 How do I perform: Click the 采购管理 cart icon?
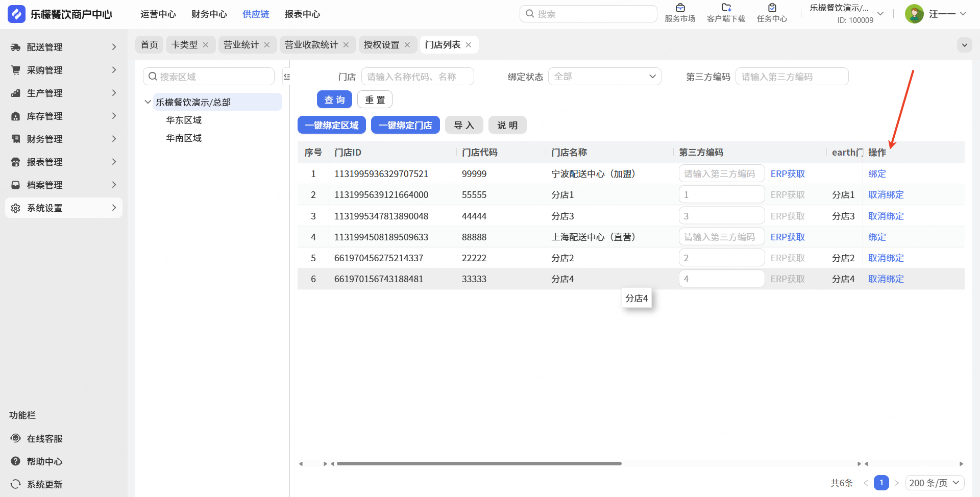16,70
